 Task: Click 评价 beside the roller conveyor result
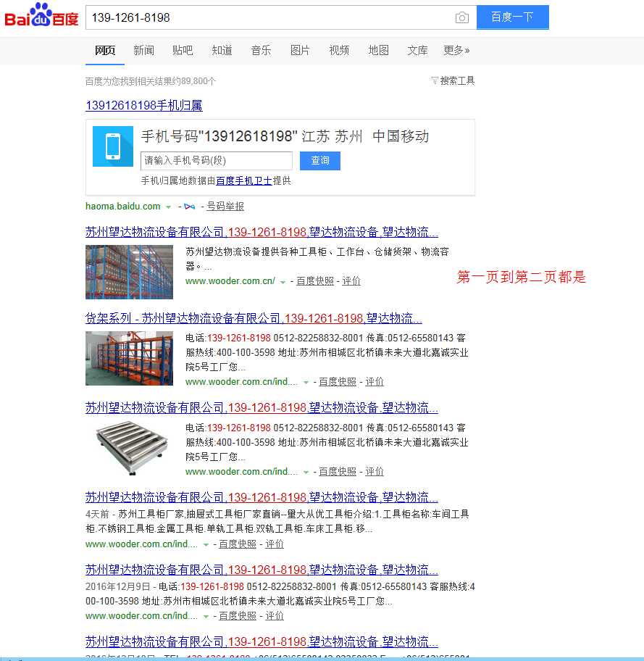coord(375,472)
